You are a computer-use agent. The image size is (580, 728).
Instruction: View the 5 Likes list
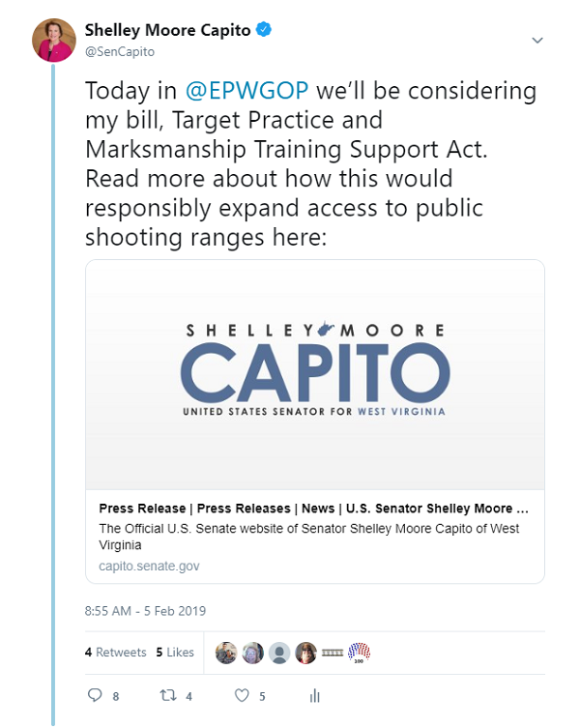[x=175, y=653]
